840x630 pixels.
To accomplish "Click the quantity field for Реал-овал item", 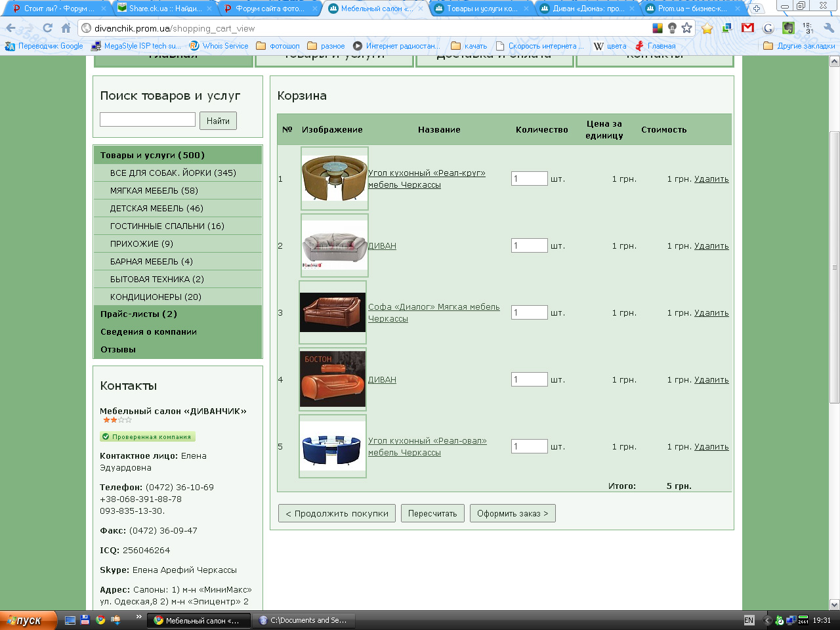I will pos(530,446).
